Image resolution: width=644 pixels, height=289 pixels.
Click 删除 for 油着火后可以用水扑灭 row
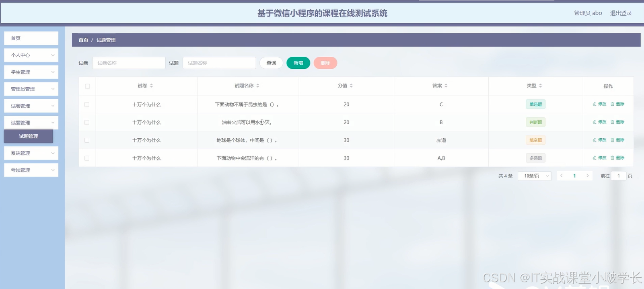click(x=617, y=122)
